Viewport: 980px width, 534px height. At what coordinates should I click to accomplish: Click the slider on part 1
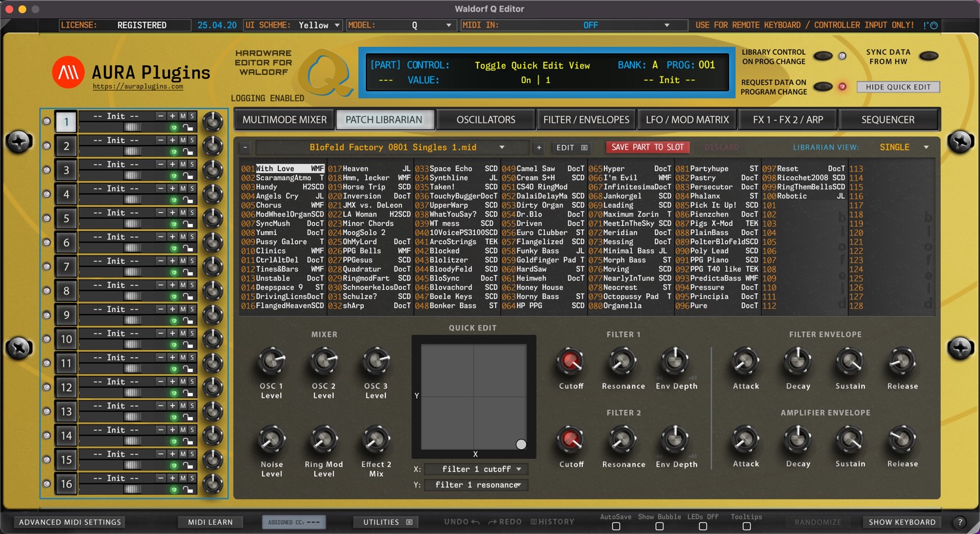click(132, 127)
